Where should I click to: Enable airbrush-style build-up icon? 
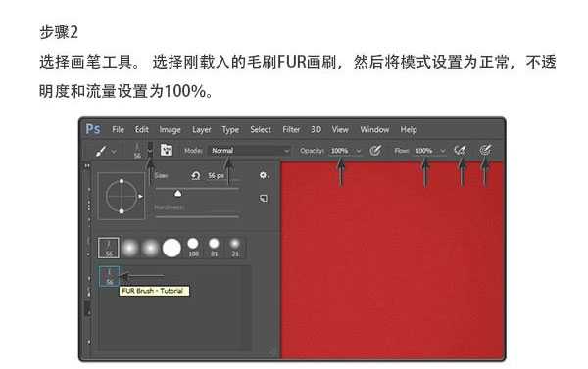pyautogui.click(x=460, y=150)
